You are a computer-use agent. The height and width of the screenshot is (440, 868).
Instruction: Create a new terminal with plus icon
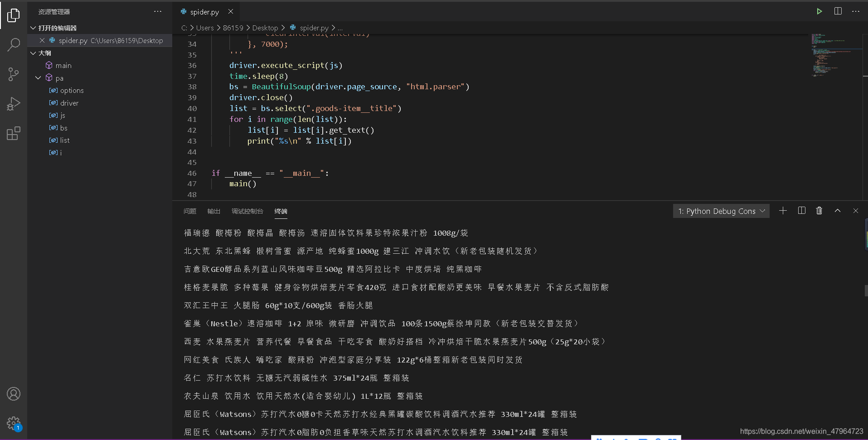(783, 211)
